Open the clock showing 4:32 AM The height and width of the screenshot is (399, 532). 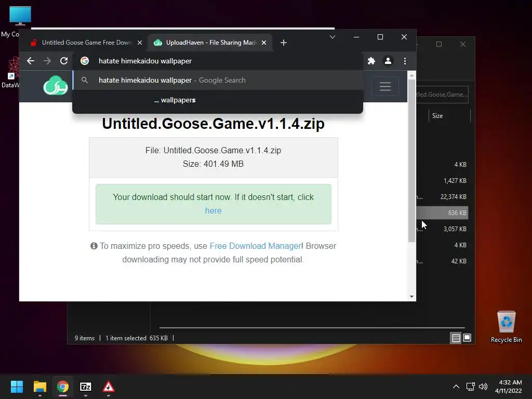[508, 387]
